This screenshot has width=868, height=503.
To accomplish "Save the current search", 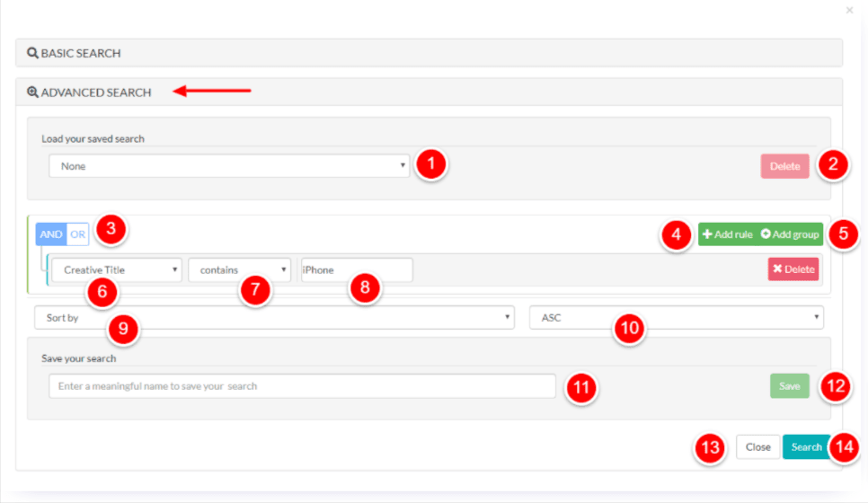I will (x=790, y=386).
